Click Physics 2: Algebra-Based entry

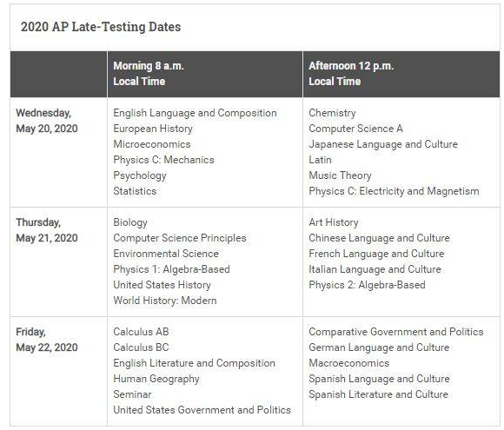367,285
